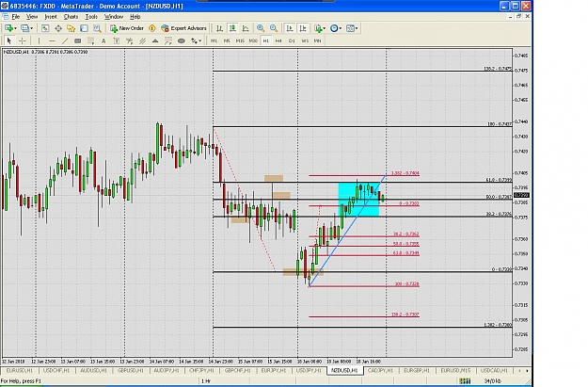This screenshot has width=588, height=387.
Task: Select the Fibonacci Retracement tool
Action: click(x=90, y=40)
